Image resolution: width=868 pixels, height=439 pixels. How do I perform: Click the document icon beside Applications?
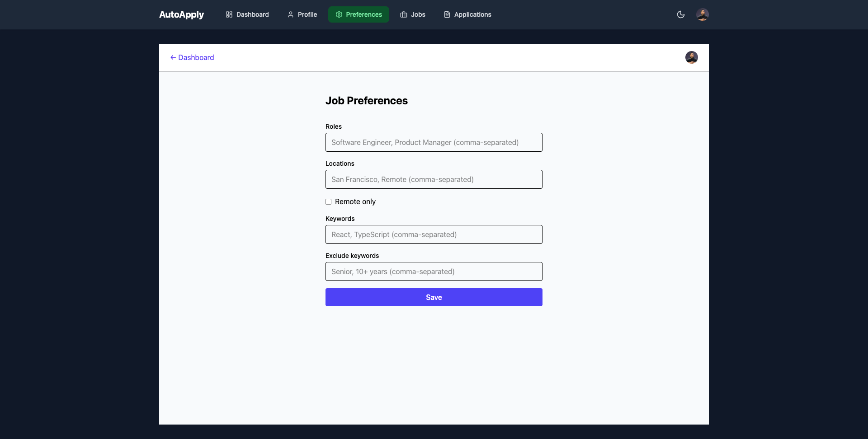[x=447, y=14]
